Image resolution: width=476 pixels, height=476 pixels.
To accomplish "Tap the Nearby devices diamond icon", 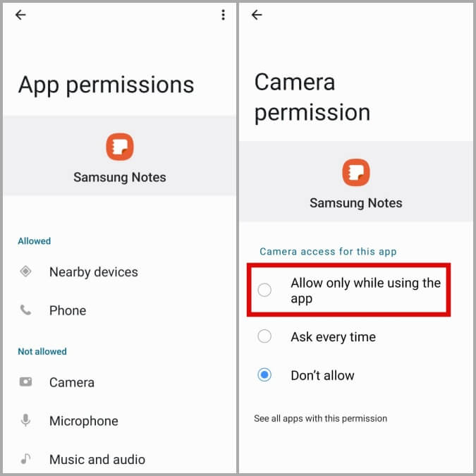I will (25, 271).
